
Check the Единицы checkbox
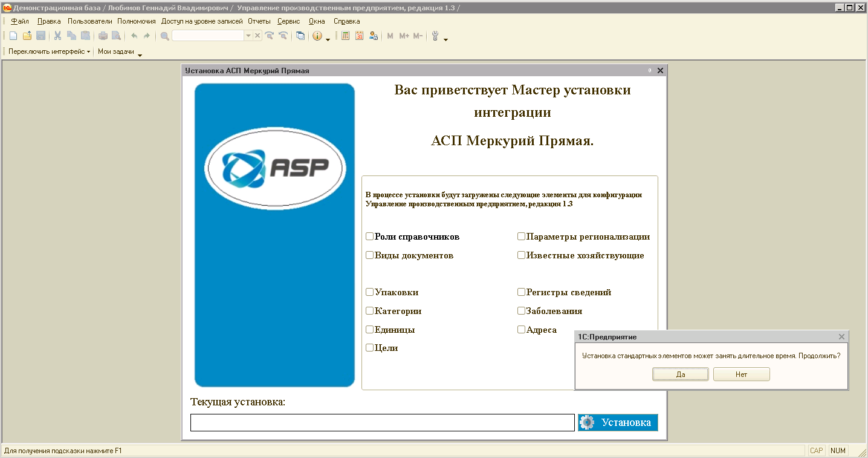pyautogui.click(x=369, y=330)
